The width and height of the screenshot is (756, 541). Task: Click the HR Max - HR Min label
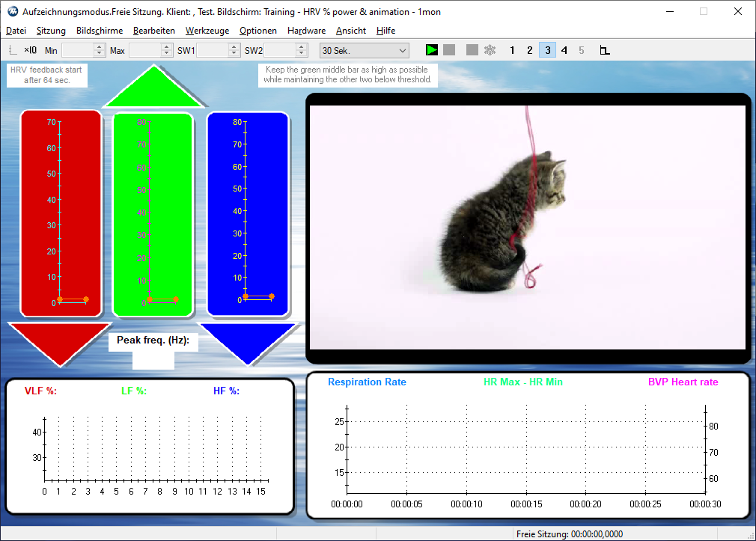click(523, 382)
